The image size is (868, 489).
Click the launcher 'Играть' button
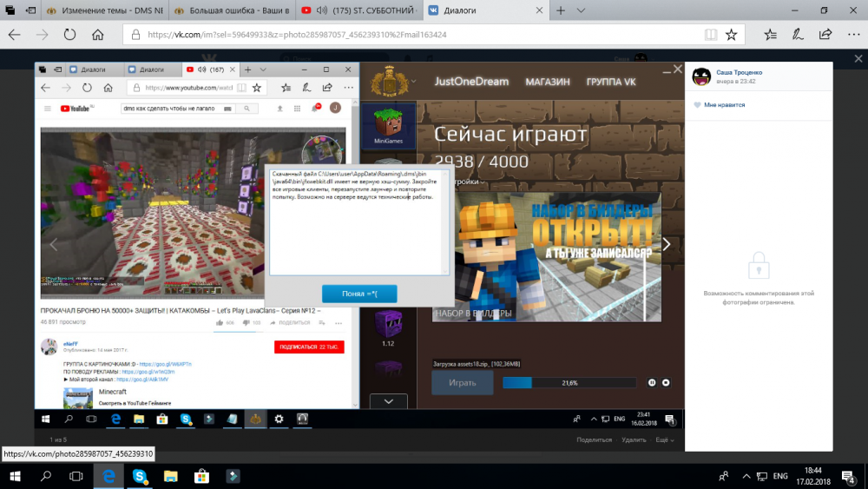pyautogui.click(x=463, y=383)
